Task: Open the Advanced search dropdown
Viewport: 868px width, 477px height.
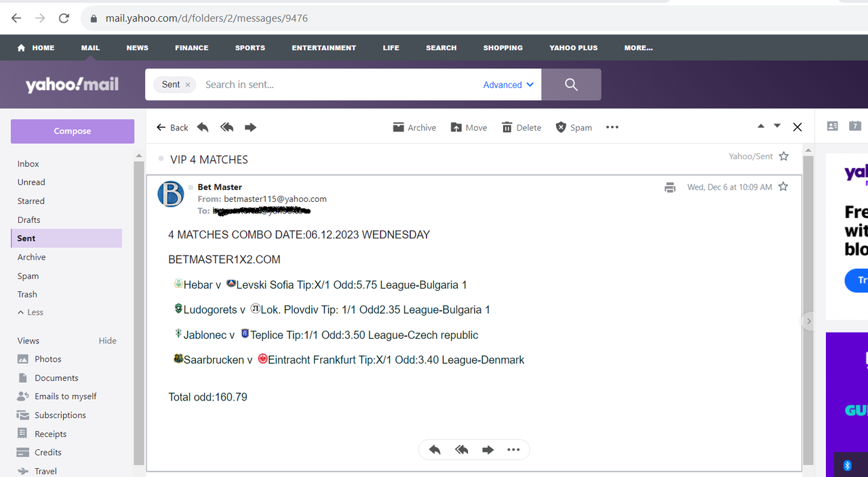Action: 509,85
